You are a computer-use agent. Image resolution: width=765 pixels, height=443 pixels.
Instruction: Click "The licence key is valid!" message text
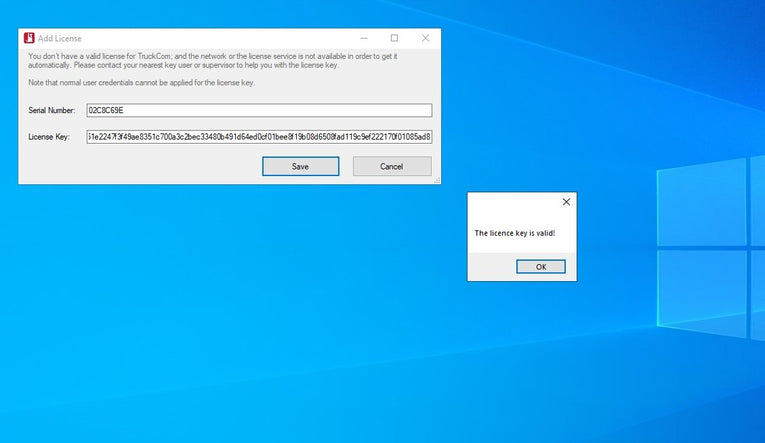(x=514, y=233)
